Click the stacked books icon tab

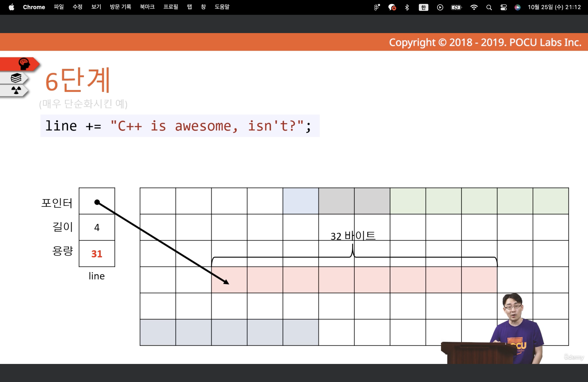16,78
